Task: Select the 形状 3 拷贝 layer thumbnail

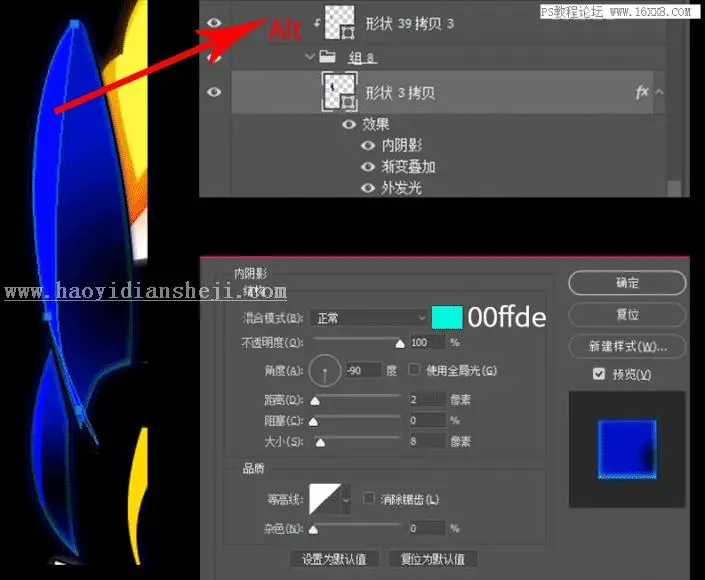Action: coord(339,91)
